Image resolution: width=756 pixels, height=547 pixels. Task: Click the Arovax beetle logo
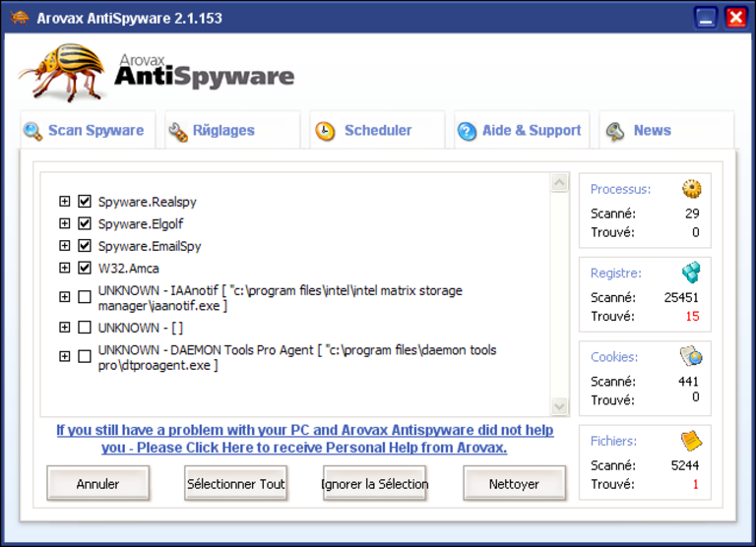click(x=63, y=72)
